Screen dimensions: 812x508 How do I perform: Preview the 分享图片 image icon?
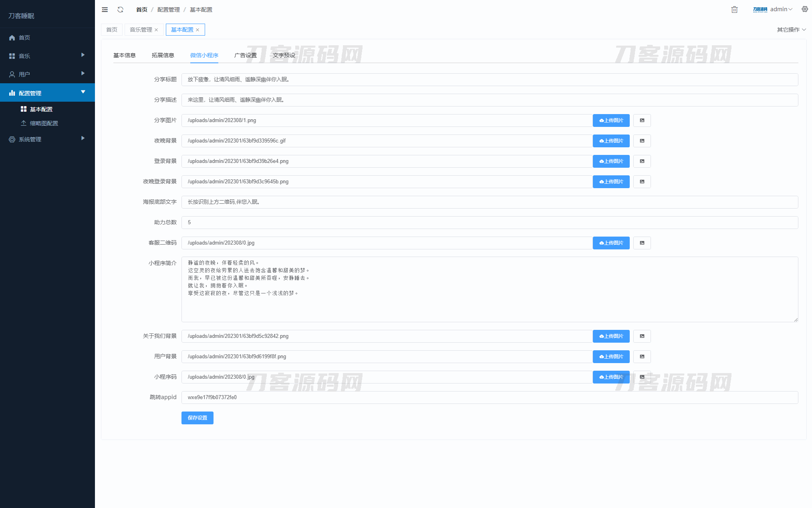(x=642, y=120)
